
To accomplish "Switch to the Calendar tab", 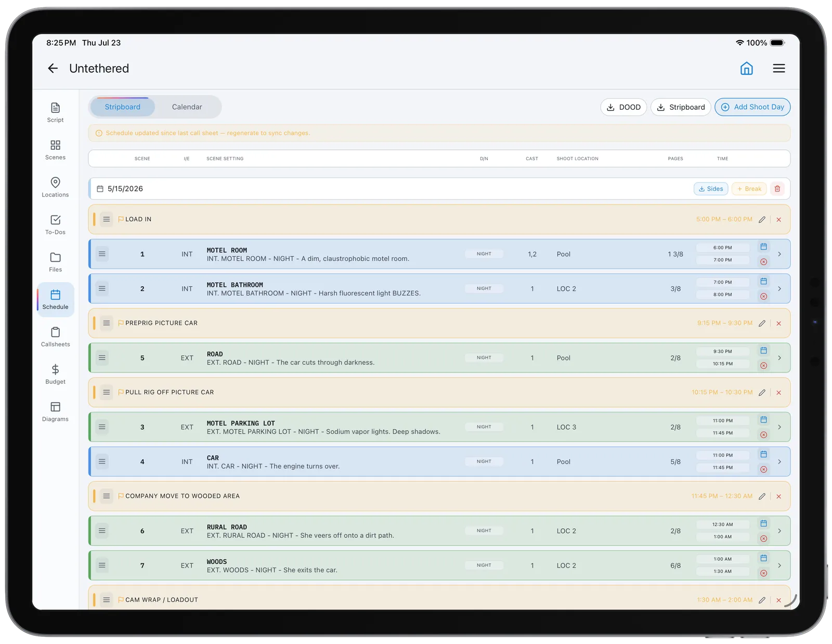I will (x=187, y=107).
